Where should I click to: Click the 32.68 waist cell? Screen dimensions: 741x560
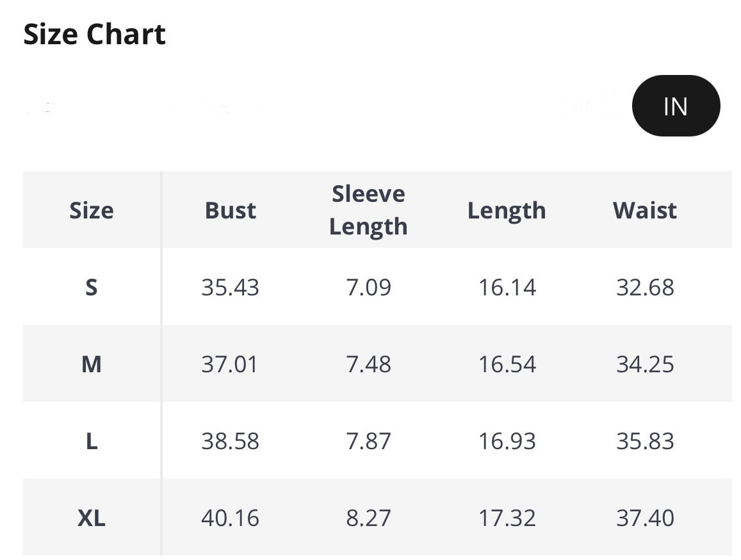[x=645, y=287]
